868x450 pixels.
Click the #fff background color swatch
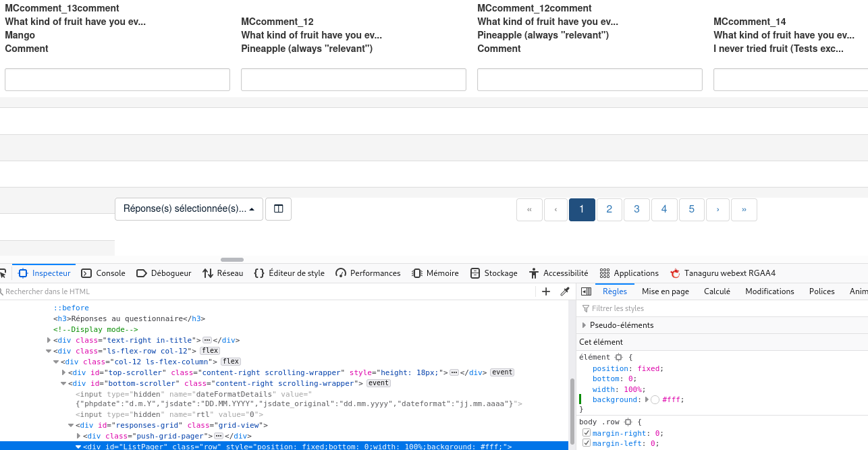(x=655, y=400)
